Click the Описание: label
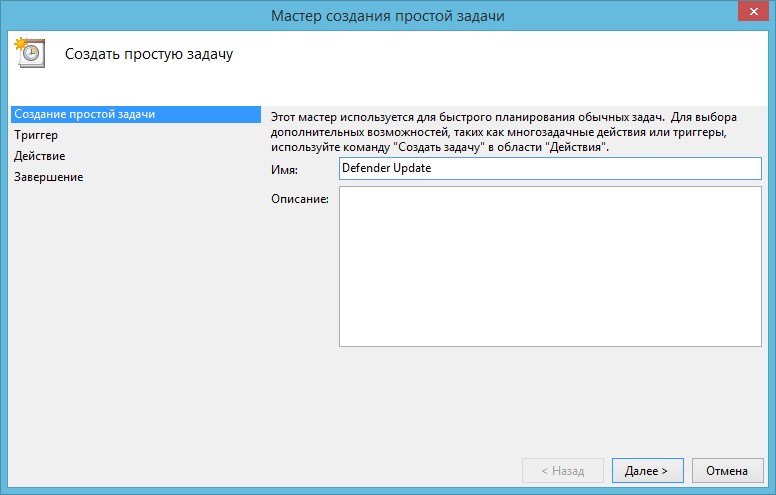Viewport: 776px width, 495px height. [x=300, y=199]
